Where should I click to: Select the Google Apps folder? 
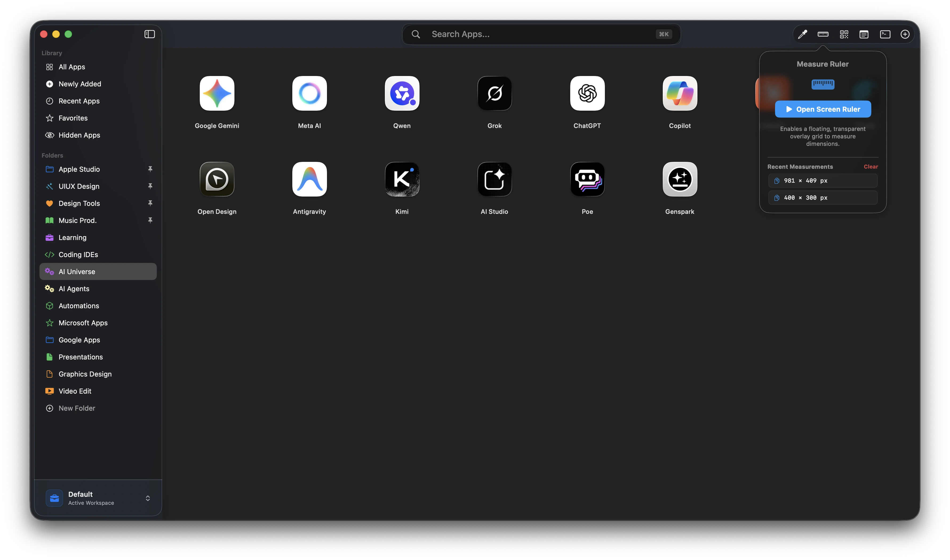(x=98, y=340)
